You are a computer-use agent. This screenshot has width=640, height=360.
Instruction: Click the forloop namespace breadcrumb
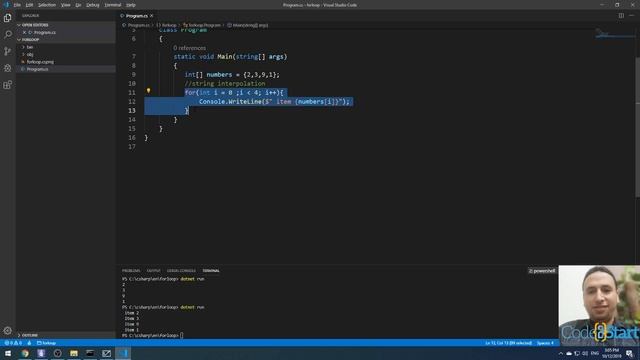(167, 25)
